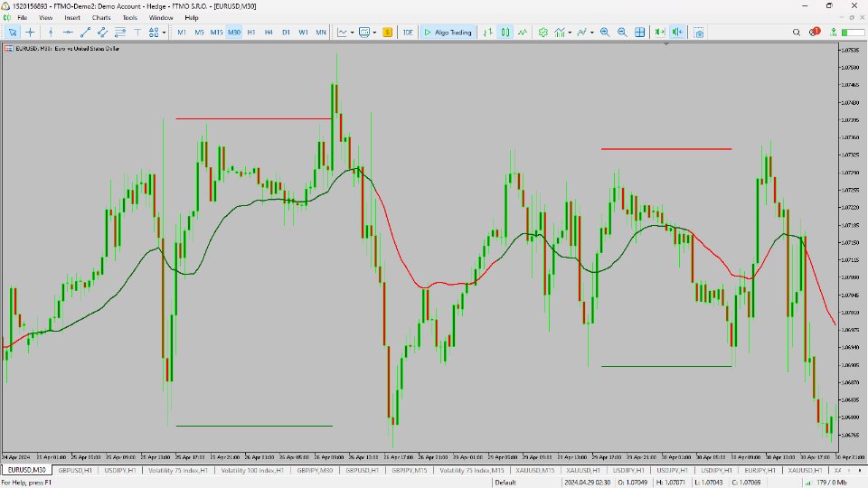
Task: Switch timeframe to H4
Action: 269,33
